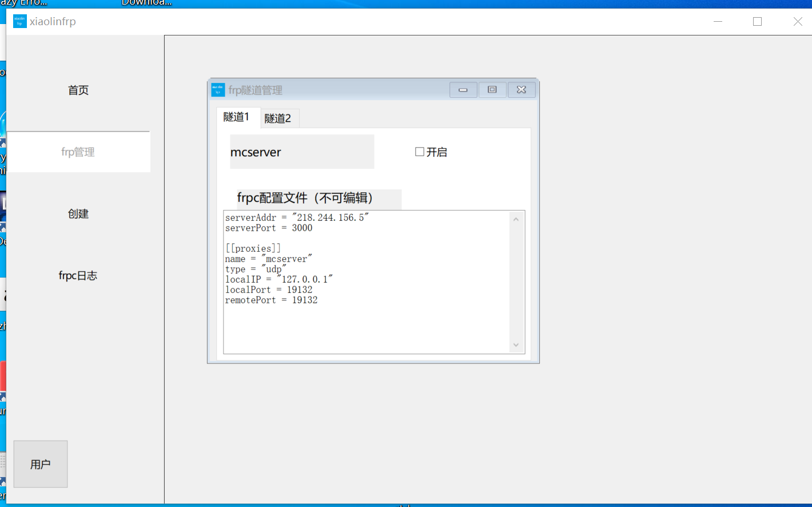Open the 创建 page in the sidebar

point(78,213)
